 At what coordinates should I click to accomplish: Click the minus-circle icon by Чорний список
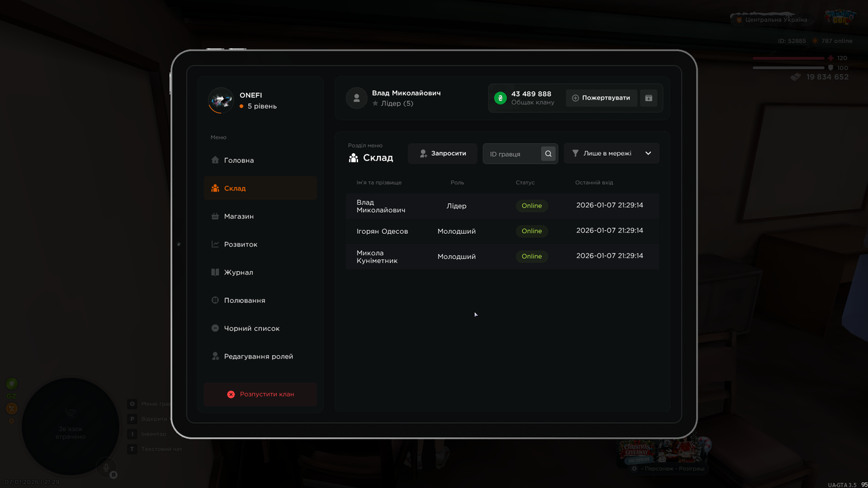pyautogui.click(x=215, y=328)
